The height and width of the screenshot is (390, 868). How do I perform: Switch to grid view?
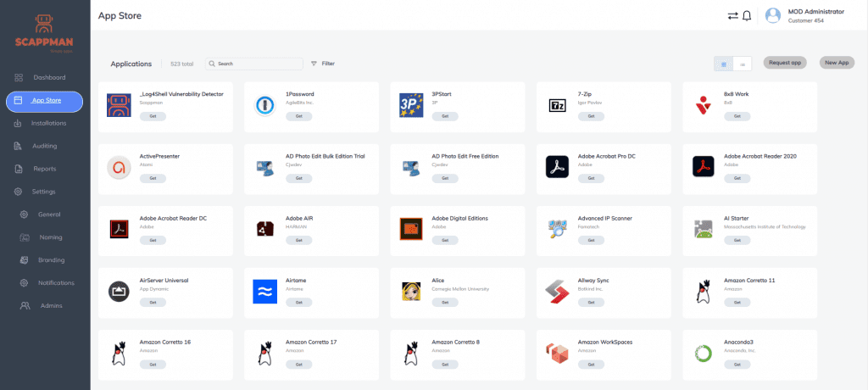pos(724,64)
